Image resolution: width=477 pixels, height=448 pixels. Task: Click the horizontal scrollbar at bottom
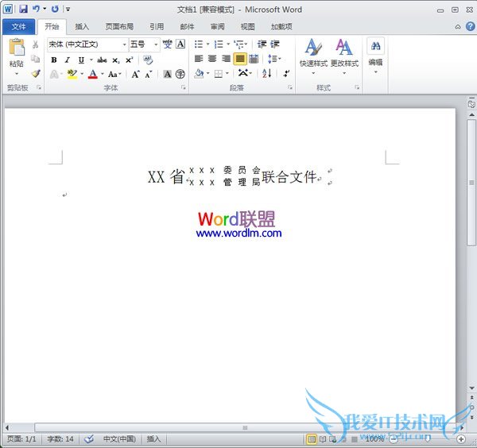(245, 427)
